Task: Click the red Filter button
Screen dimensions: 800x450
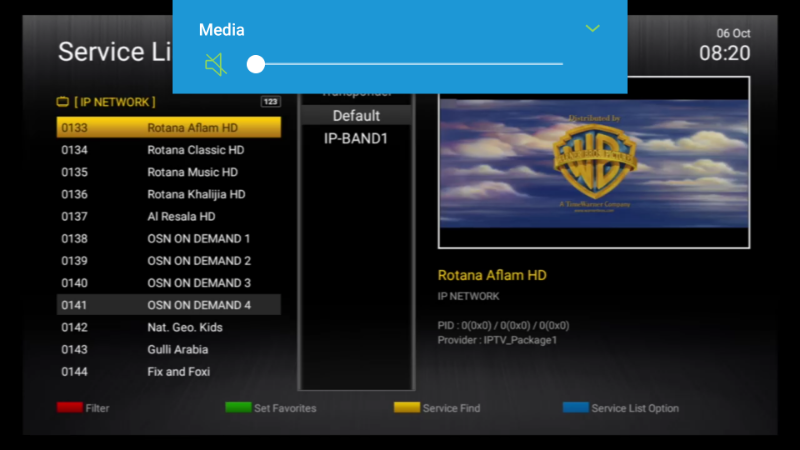Action: coord(83,408)
